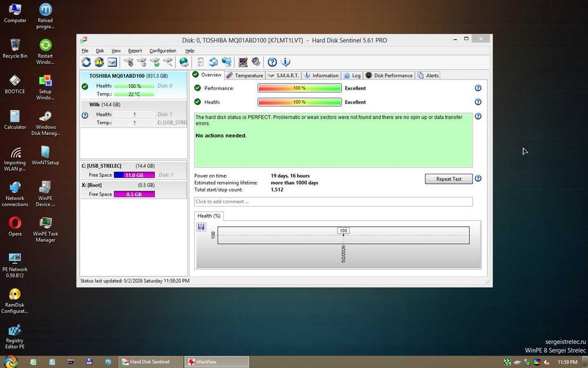Open the Help menu
Viewport: 588px width, 368px height.
click(190, 51)
